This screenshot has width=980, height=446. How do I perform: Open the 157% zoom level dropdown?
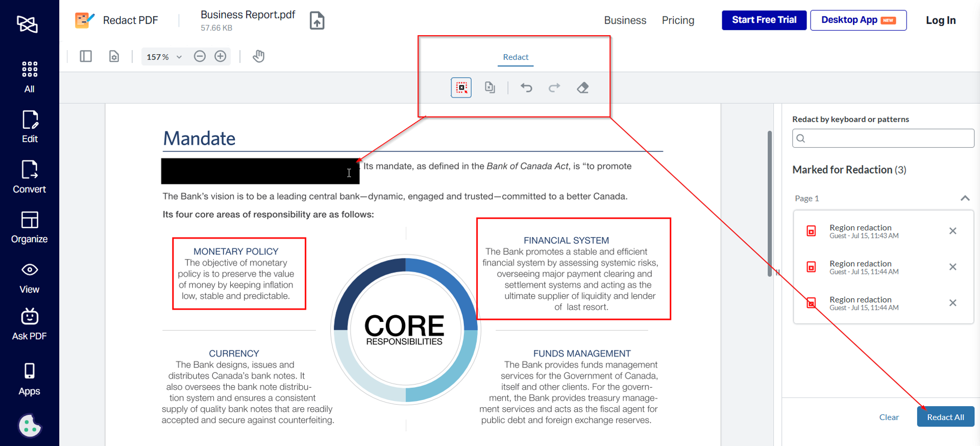pos(164,57)
